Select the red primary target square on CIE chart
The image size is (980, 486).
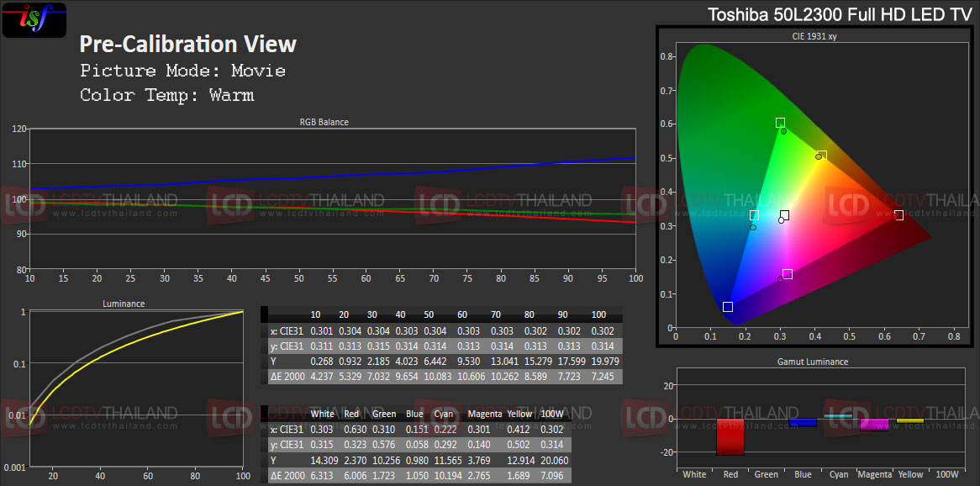(898, 215)
